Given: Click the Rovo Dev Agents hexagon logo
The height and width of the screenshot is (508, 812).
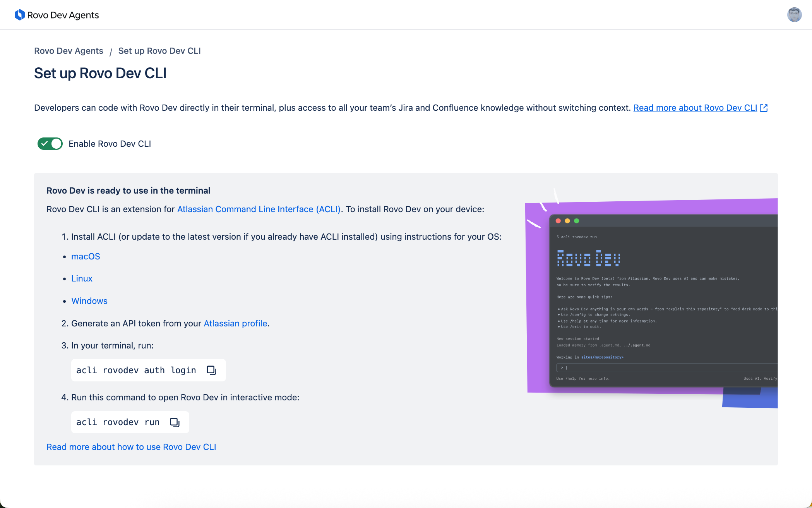Looking at the screenshot, I should coord(19,15).
